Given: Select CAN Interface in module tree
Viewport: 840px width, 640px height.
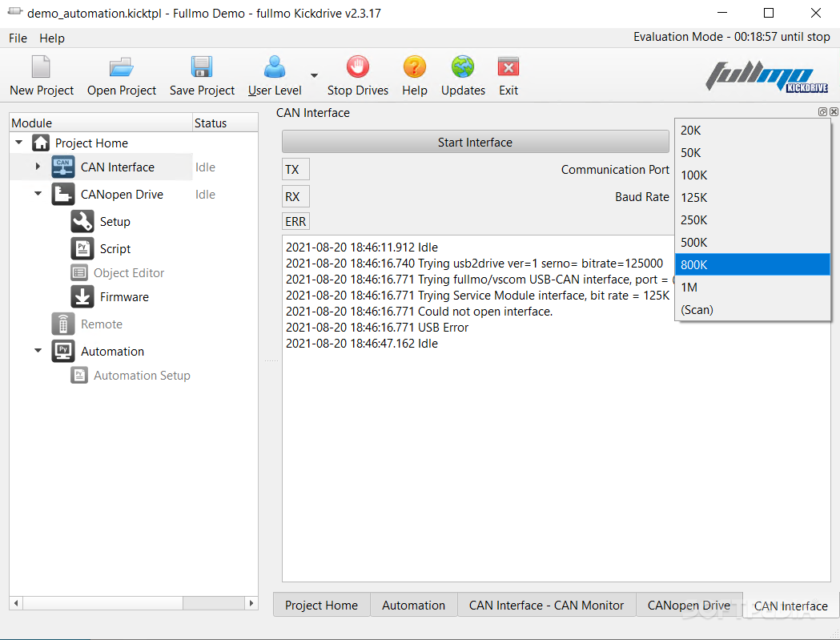Looking at the screenshot, I should click(118, 167).
